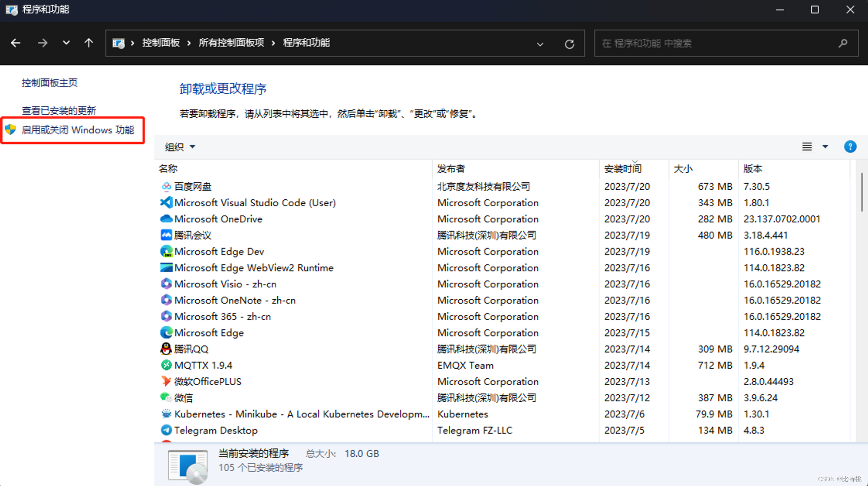Click publisher Telegram FZ-LLC

tap(475, 430)
